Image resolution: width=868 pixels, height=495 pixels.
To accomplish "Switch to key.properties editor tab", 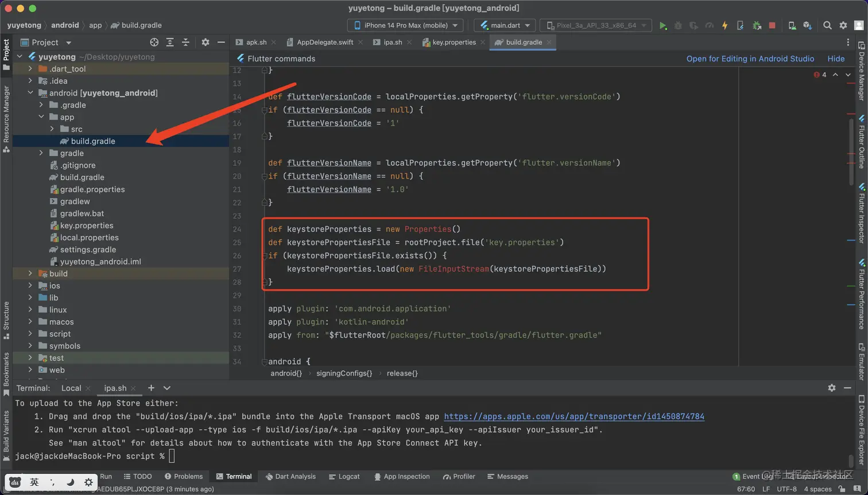I will click(x=454, y=42).
